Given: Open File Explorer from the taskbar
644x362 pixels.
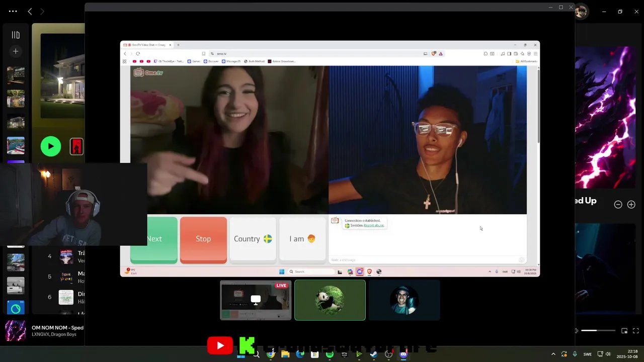Looking at the screenshot, I should pos(285,354).
